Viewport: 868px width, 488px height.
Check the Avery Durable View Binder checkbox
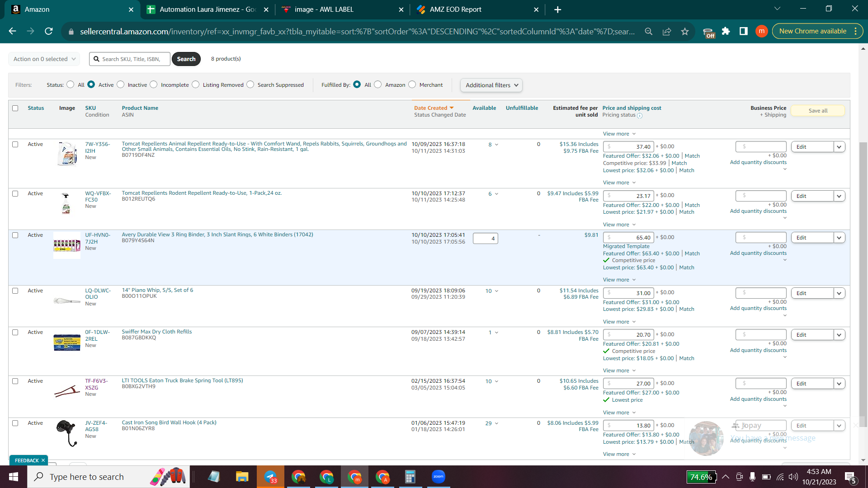(15, 235)
